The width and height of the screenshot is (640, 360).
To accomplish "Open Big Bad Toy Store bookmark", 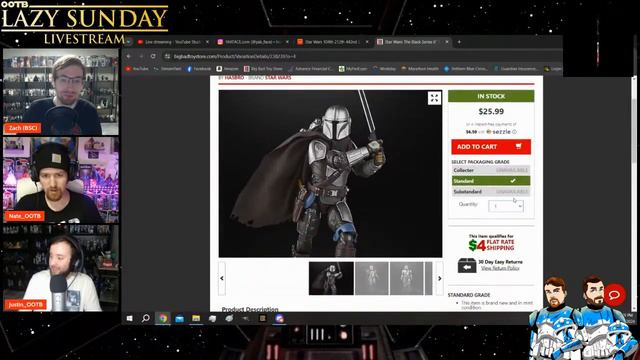I will click(263, 69).
